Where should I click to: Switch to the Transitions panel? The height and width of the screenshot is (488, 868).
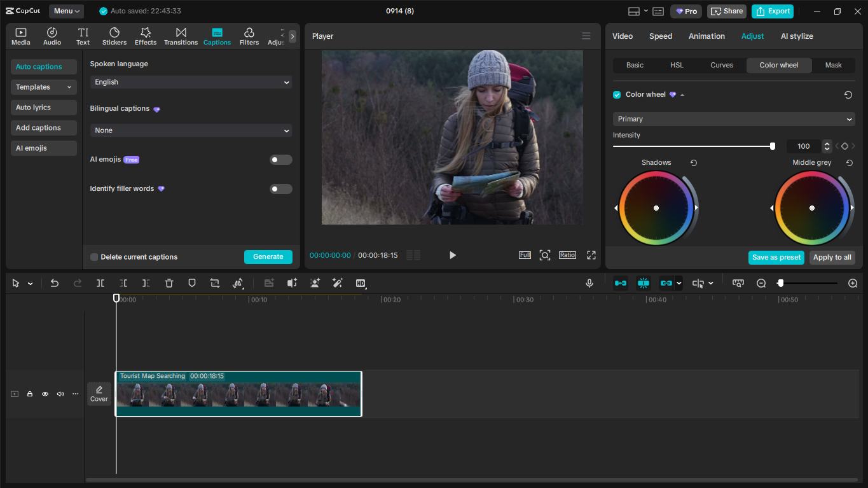(181, 36)
